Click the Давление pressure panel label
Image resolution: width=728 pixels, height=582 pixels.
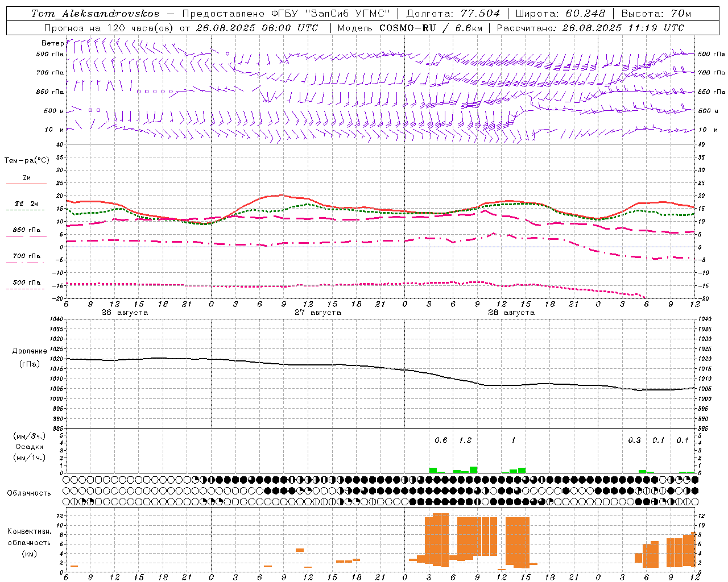(x=29, y=351)
